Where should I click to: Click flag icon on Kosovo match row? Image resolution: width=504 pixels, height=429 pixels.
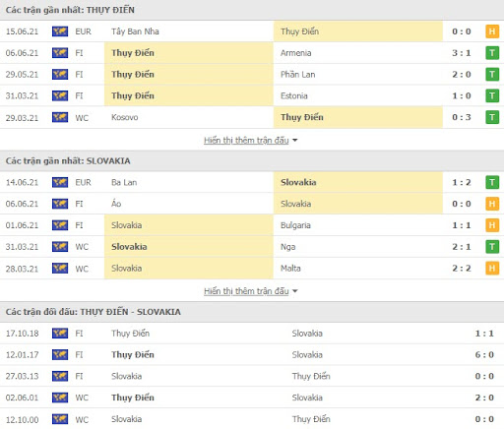point(60,117)
